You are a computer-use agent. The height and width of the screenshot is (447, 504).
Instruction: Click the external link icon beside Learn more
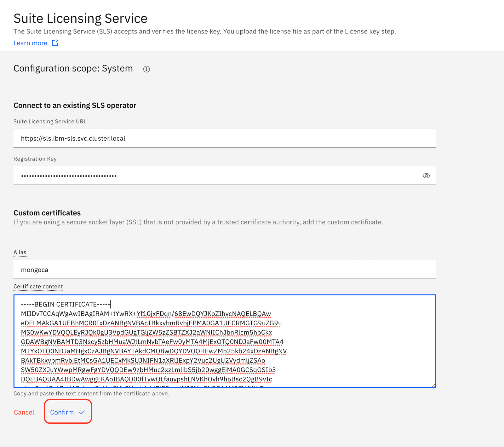point(55,43)
